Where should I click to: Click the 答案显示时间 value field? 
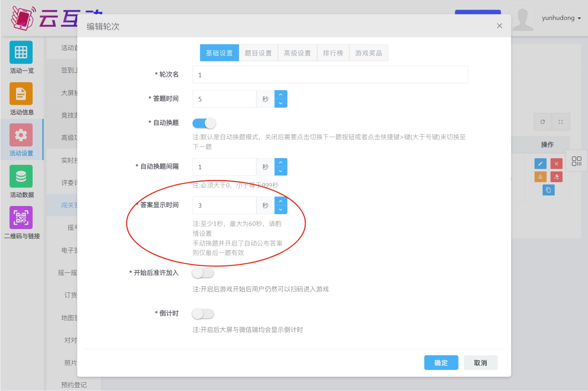point(225,205)
